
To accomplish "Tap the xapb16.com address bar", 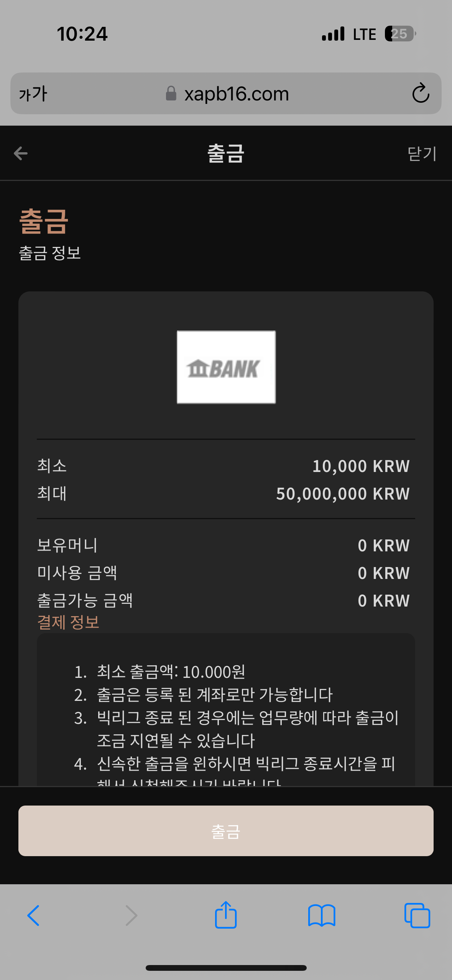I will click(x=236, y=94).
